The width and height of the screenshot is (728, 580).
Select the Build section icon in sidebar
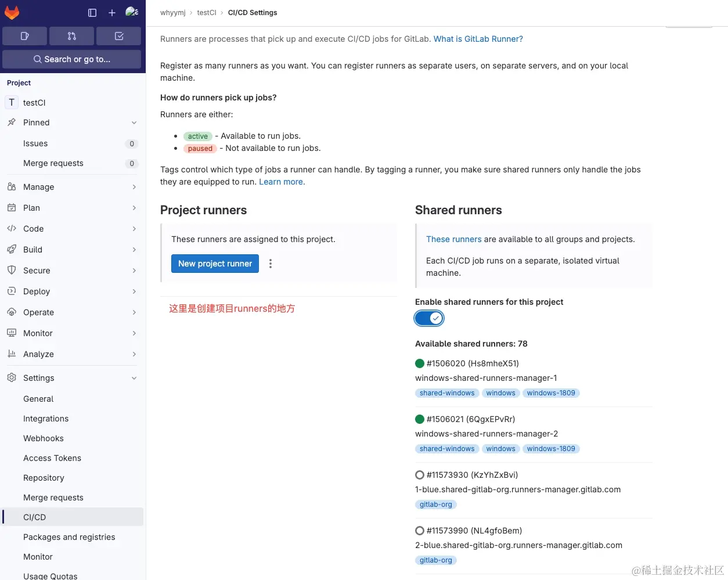point(11,250)
